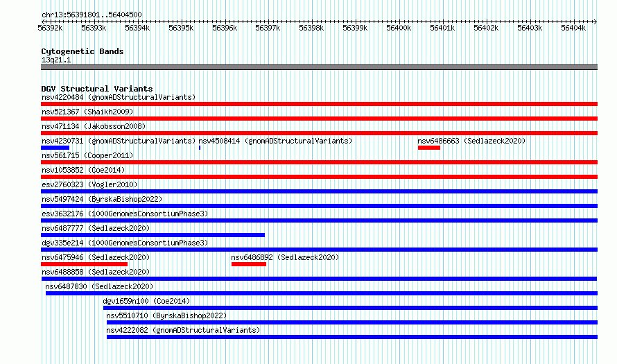This screenshot has height=364, width=617.
Task: Click the DGV Structural Variants track title
Action: 97,89
